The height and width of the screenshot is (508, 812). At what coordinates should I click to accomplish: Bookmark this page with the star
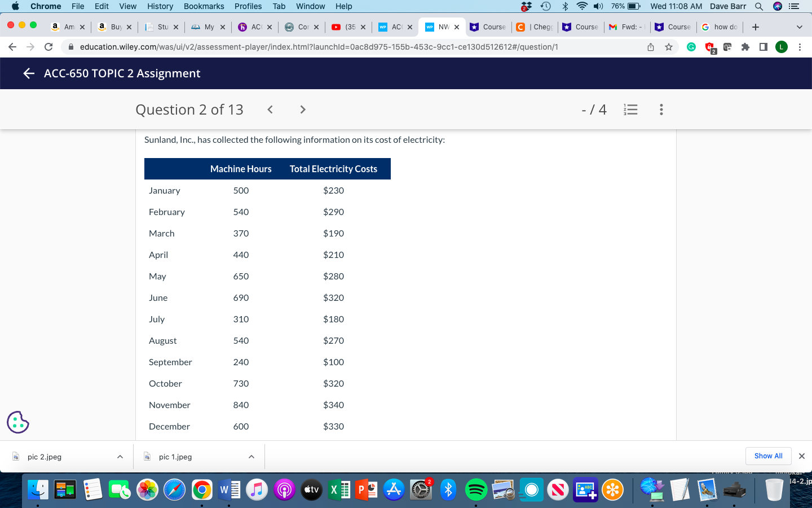(669, 47)
